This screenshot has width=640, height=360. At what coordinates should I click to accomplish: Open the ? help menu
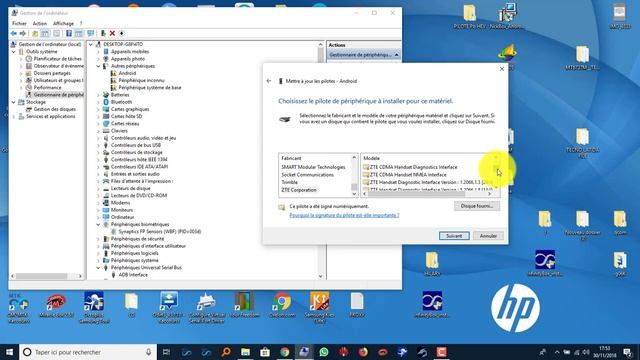click(81, 23)
